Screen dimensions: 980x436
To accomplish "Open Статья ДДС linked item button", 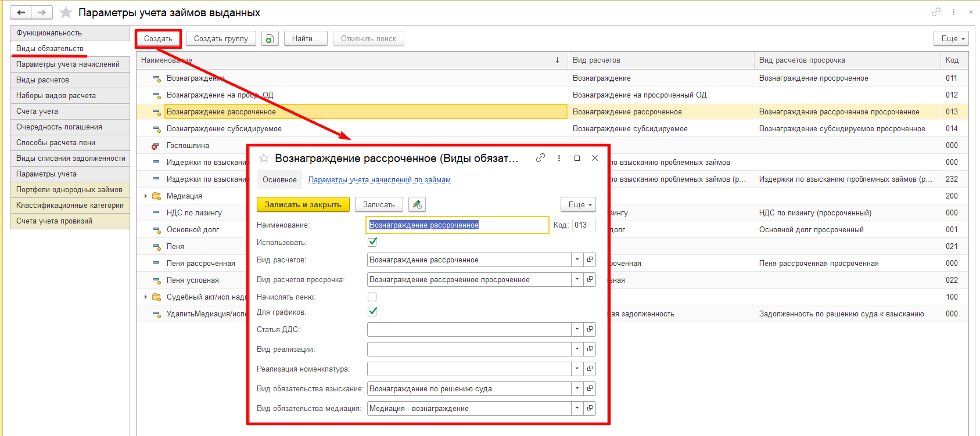I will point(590,329).
